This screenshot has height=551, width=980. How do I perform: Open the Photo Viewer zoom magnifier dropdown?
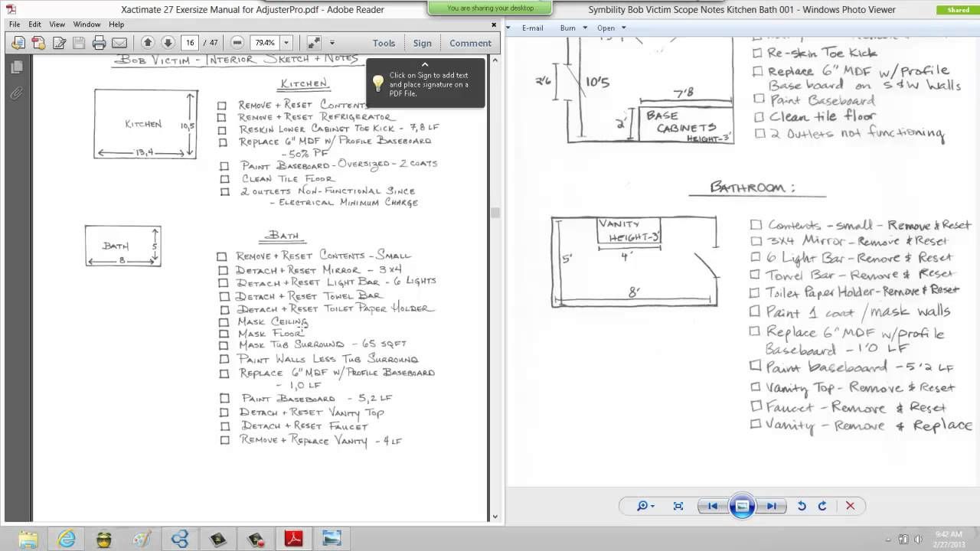[645, 505]
